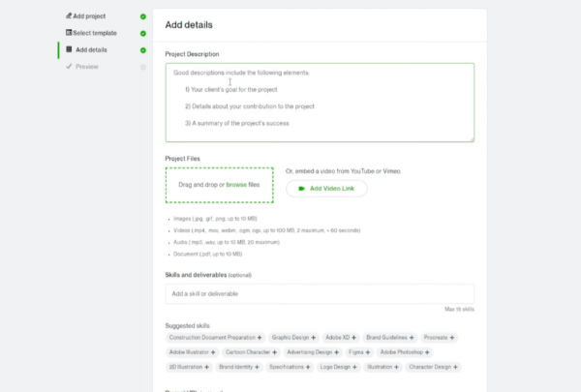Viewport: 581px width, 392px height.
Task: Open the Add details step
Action: (91, 49)
